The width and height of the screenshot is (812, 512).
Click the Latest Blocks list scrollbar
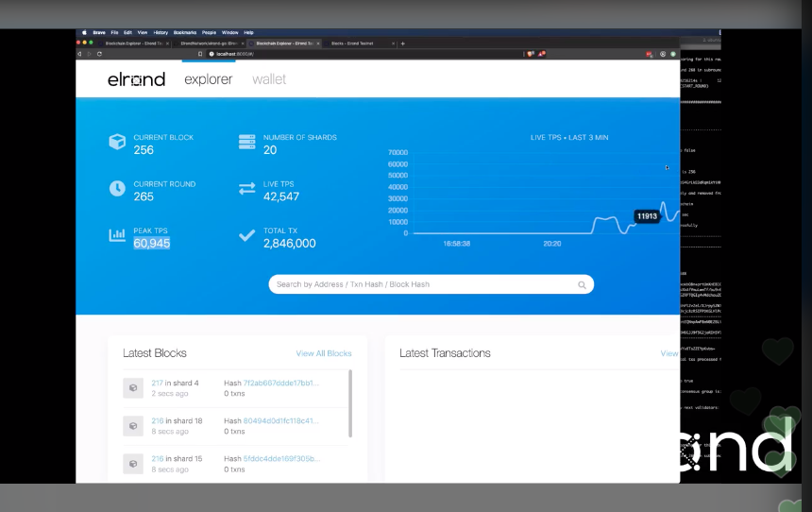point(350,403)
